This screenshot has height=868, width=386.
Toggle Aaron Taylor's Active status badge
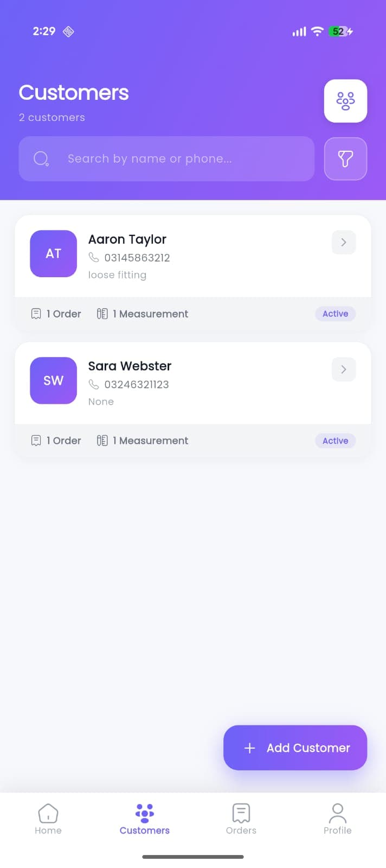(335, 314)
